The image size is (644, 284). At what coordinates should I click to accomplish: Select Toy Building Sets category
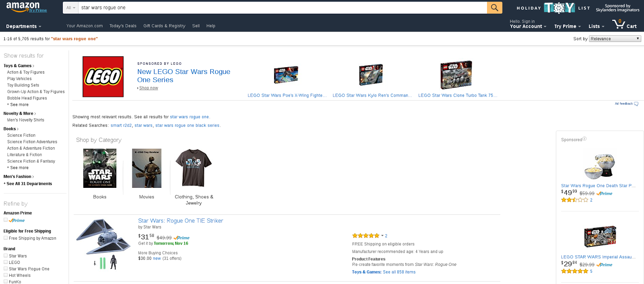(x=23, y=85)
